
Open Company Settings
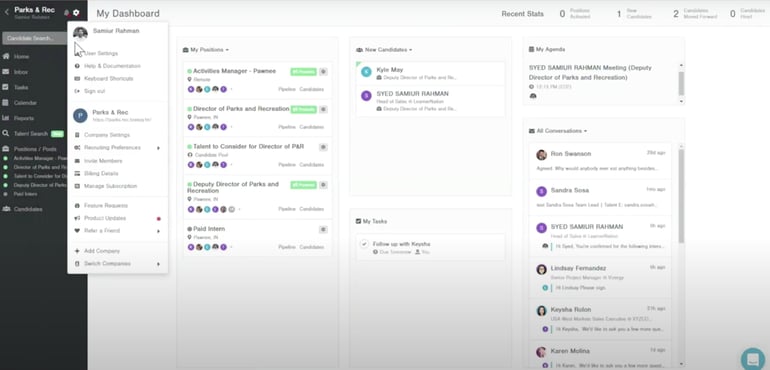pos(107,135)
